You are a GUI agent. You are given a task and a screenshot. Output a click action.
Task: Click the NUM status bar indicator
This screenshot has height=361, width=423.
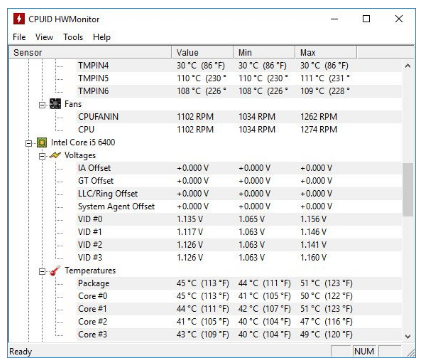(x=364, y=351)
